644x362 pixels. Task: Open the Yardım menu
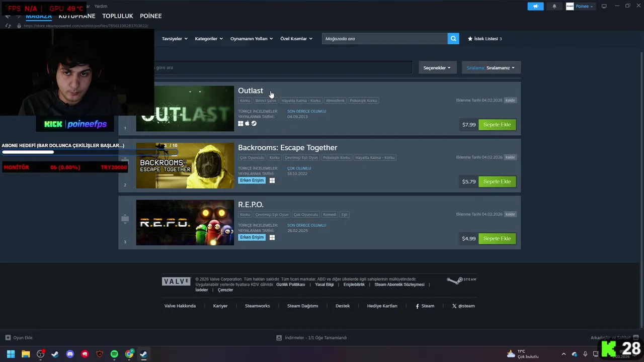pos(101,6)
